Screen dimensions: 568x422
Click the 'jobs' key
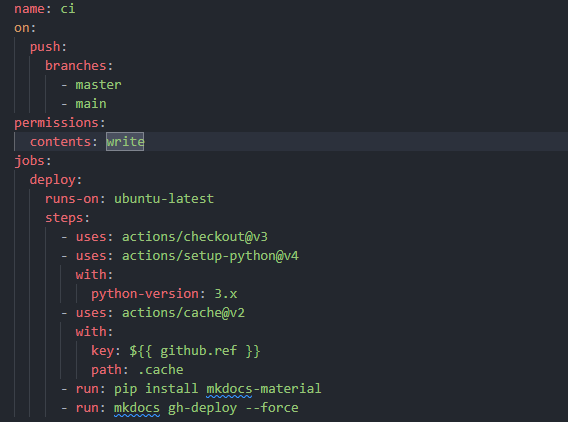(x=29, y=161)
